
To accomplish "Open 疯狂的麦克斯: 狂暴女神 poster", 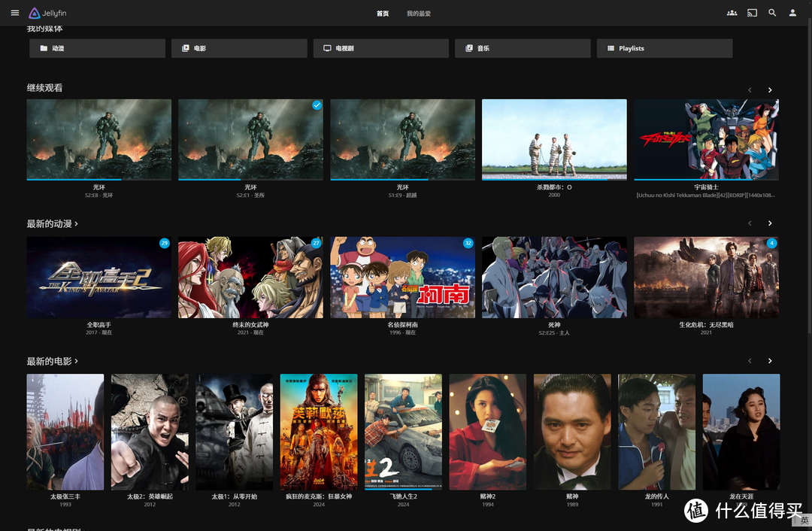I will (319, 432).
